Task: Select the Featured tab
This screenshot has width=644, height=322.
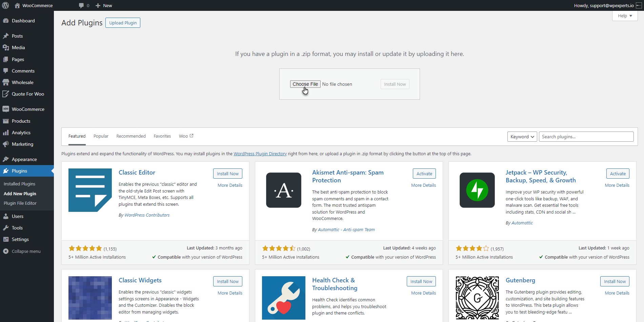Action: (77, 136)
